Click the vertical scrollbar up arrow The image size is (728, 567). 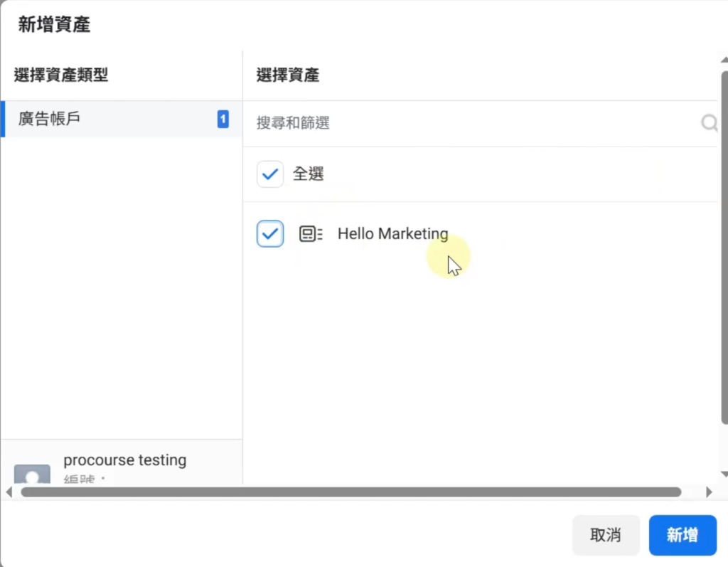(x=724, y=60)
